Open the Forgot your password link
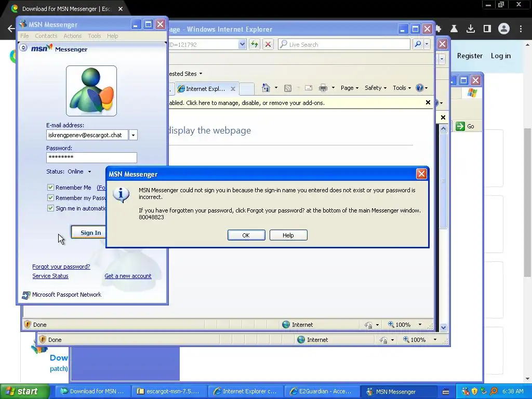This screenshot has height=399, width=532. coord(61,267)
